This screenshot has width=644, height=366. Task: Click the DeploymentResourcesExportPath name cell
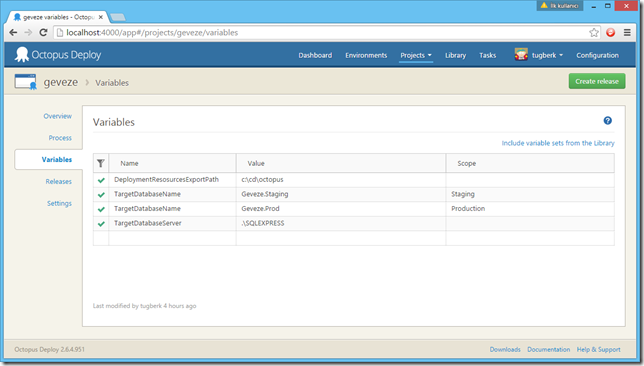click(172, 180)
